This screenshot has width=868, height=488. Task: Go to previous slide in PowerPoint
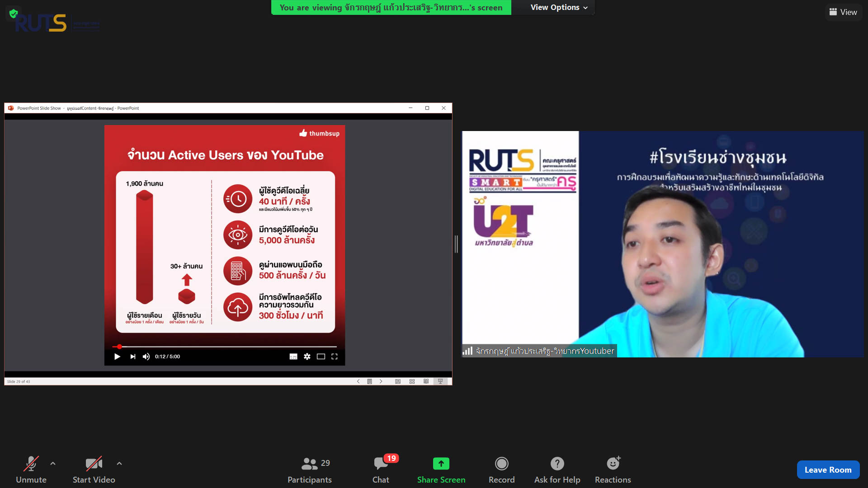[359, 381]
